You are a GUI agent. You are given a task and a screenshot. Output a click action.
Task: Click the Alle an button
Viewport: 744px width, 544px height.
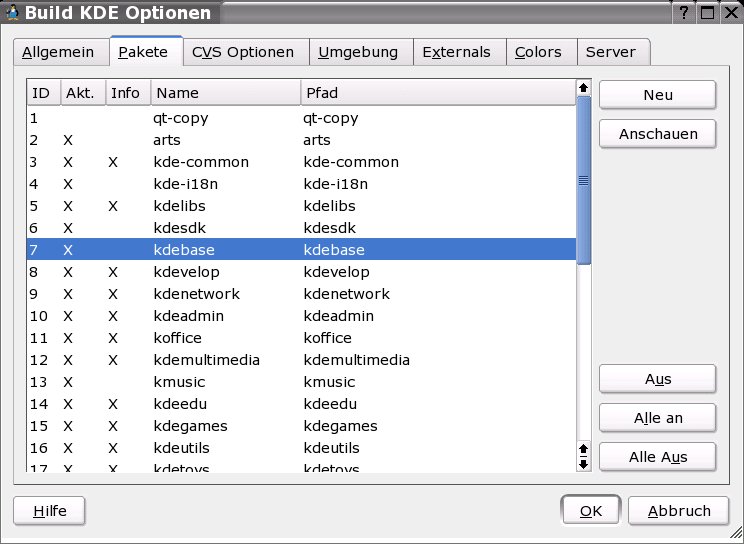pyautogui.click(x=658, y=418)
